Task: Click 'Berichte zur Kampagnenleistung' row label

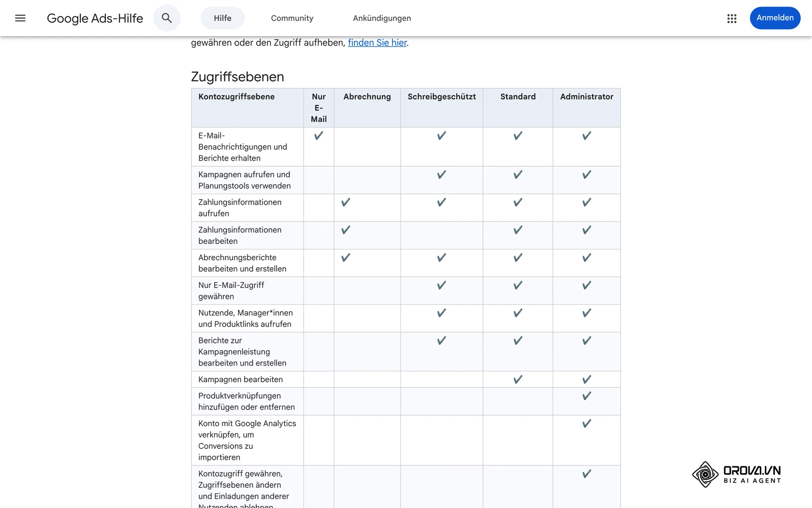Action: (242, 352)
